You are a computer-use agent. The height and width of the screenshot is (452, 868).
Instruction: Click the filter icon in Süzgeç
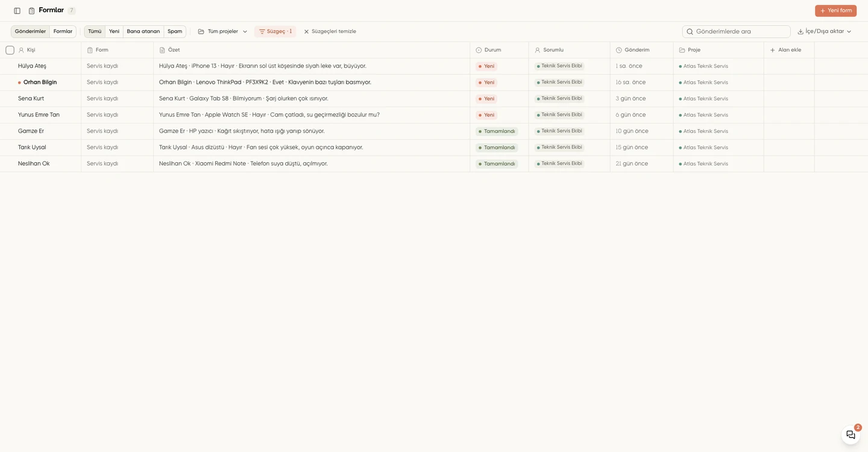click(262, 31)
